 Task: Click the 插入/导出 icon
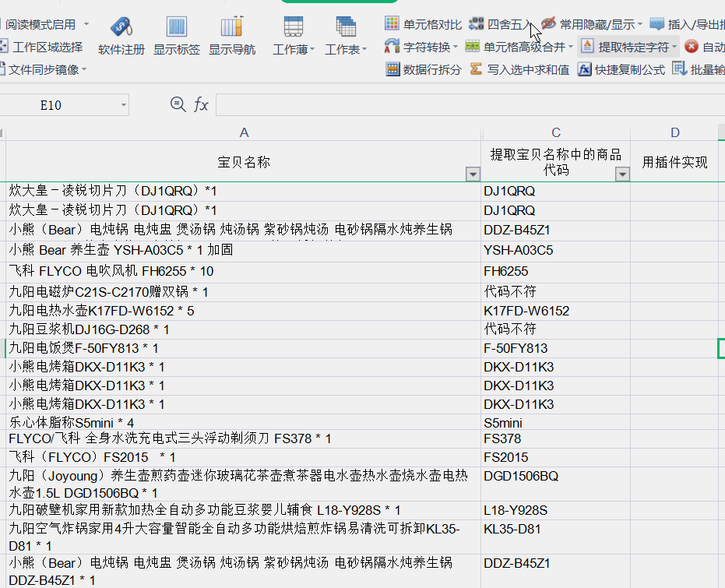click(x=657, y=23)
